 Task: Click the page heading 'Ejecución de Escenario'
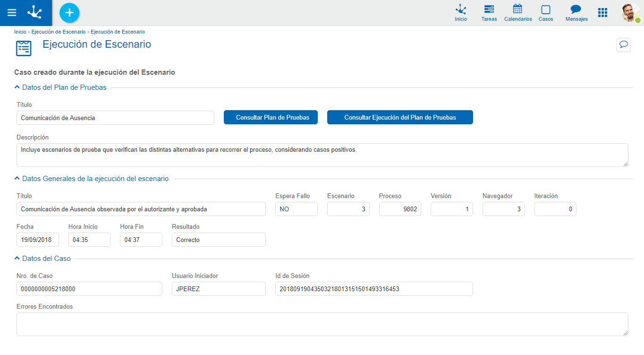pyautogui.click(x=97, y=44)
